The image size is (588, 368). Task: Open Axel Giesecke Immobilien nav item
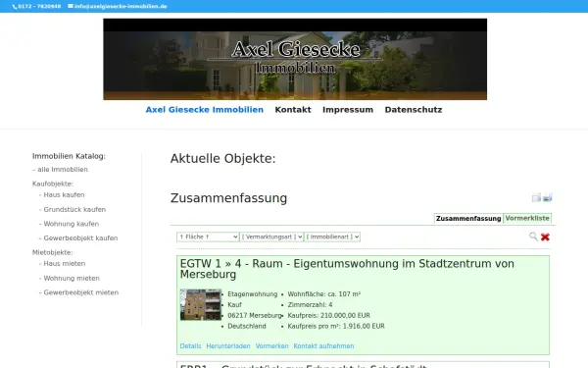pyautogui.click(x=205, y=110)
